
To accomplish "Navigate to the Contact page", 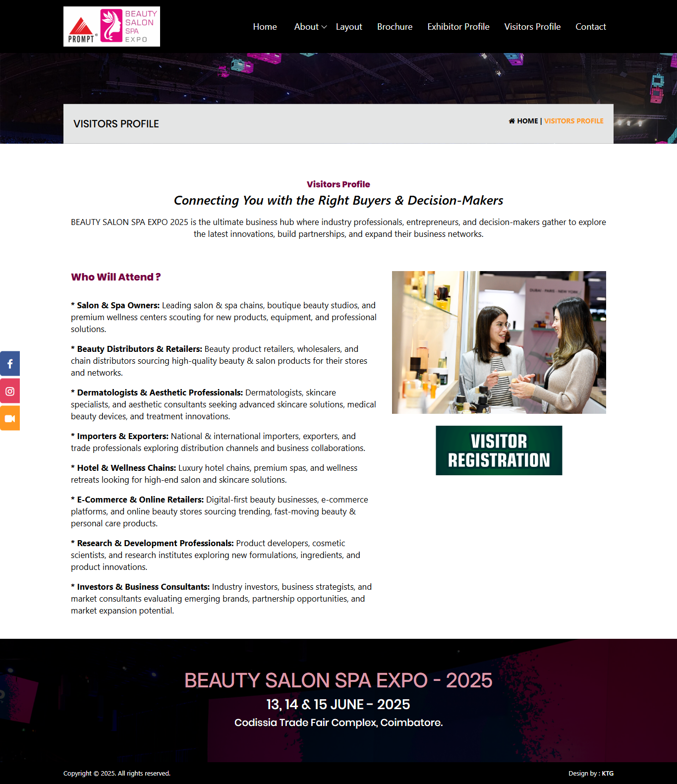I will pos(590,27).
